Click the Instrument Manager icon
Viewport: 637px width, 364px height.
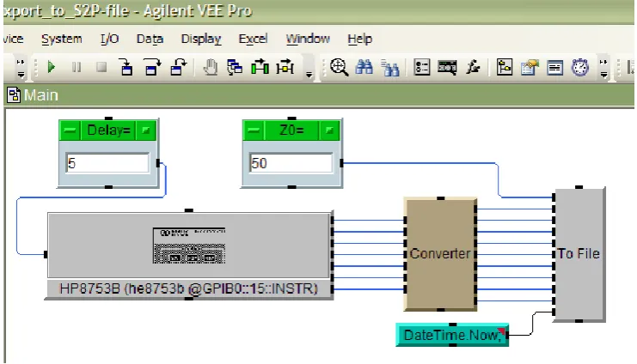pyautogui.click(x=447, y=67)
